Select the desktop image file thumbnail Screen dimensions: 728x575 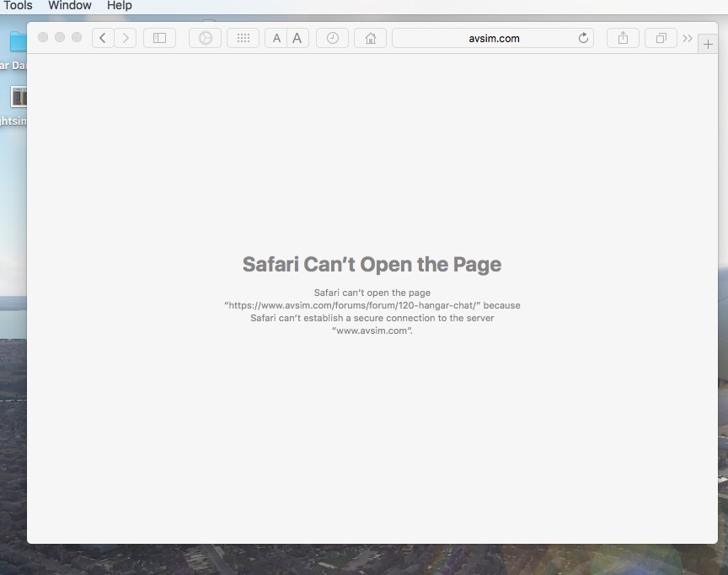coord(19,97)
